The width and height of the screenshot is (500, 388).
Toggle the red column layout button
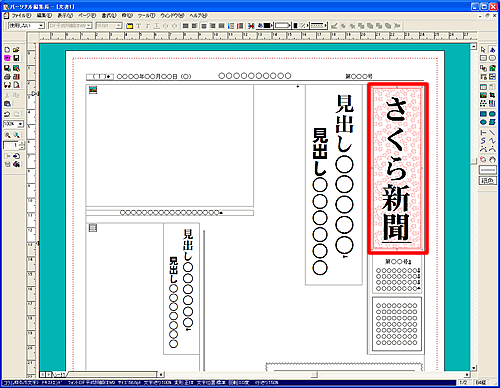[240, 26]
